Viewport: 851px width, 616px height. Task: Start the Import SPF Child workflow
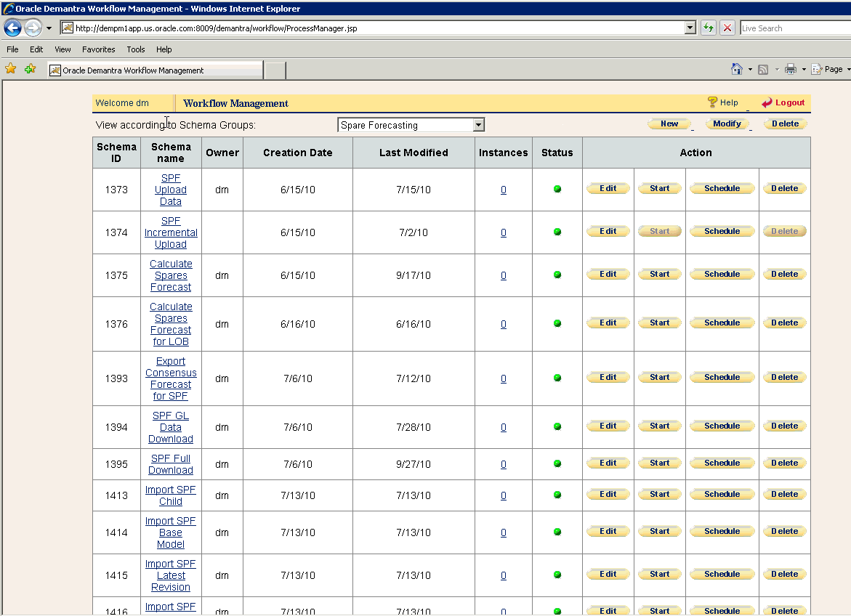(x=659, y=495)
